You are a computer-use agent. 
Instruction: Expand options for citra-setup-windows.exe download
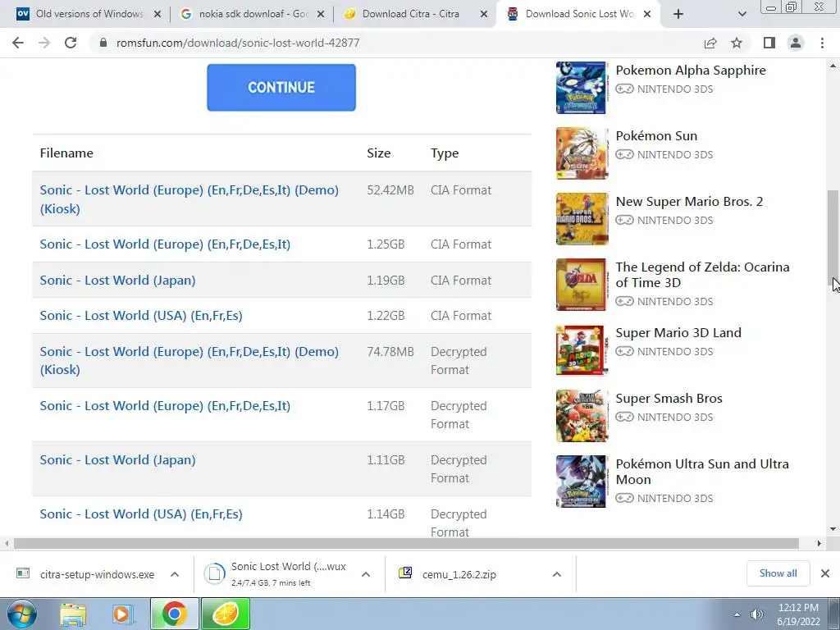[x=175, y=574]
